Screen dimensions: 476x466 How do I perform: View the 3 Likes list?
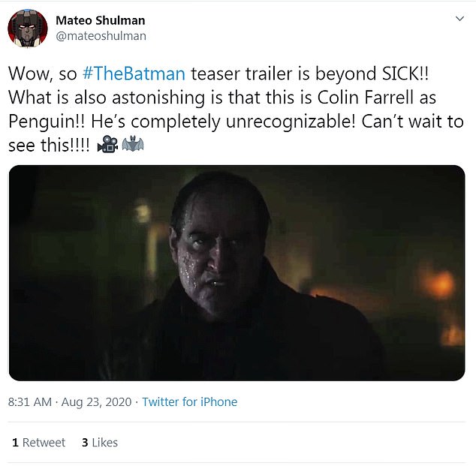coord(99,442)
